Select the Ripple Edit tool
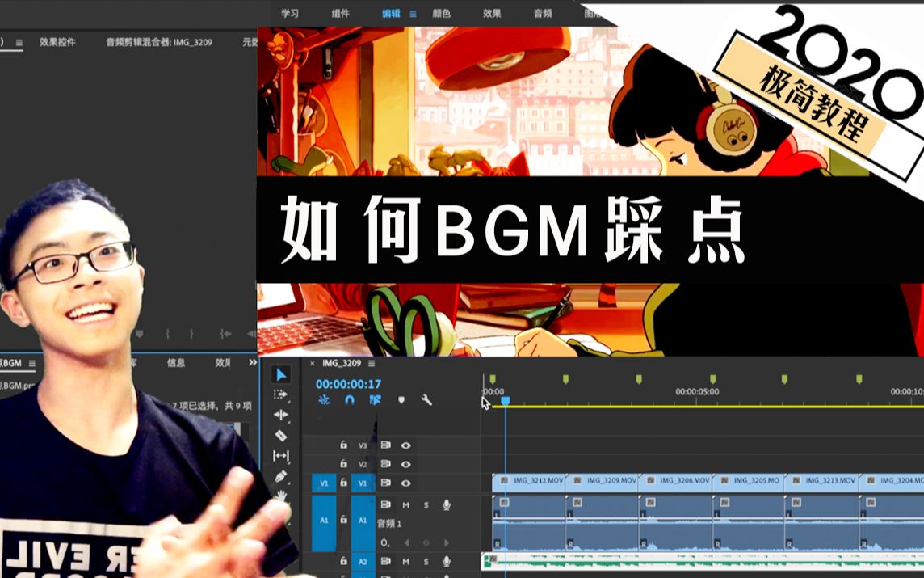The image size is (924, 578). tap(280, 413)
